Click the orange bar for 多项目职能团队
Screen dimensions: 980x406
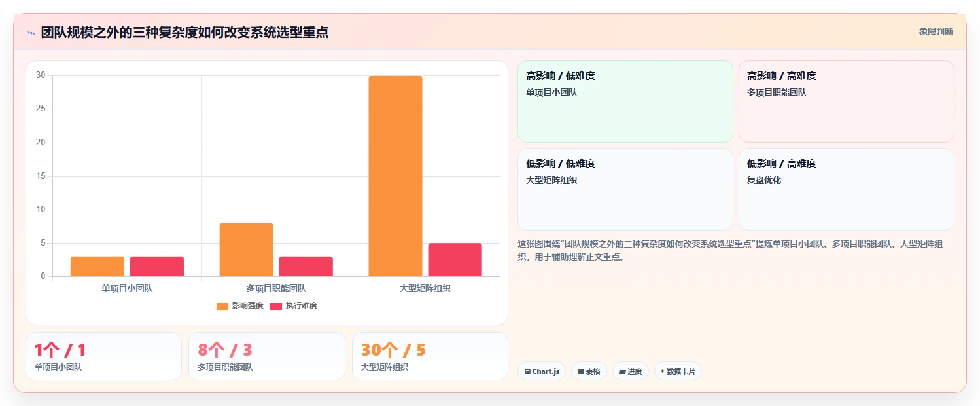click(246, 250)
